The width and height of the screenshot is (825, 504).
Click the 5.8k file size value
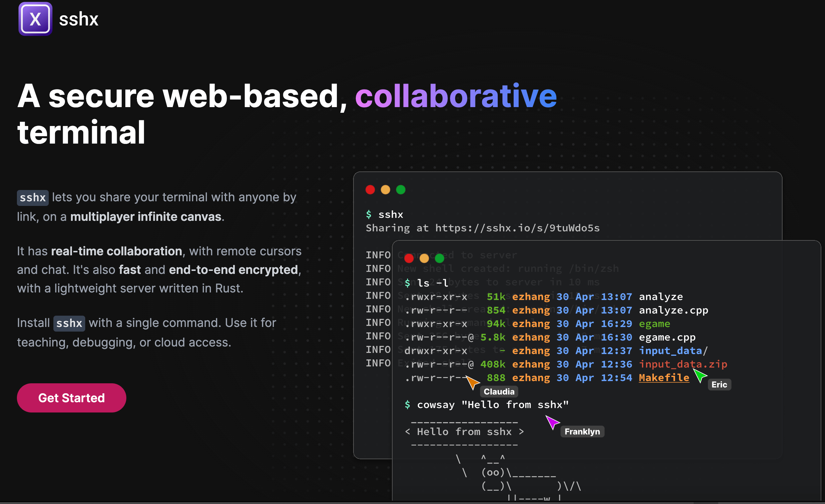point(492,337)
